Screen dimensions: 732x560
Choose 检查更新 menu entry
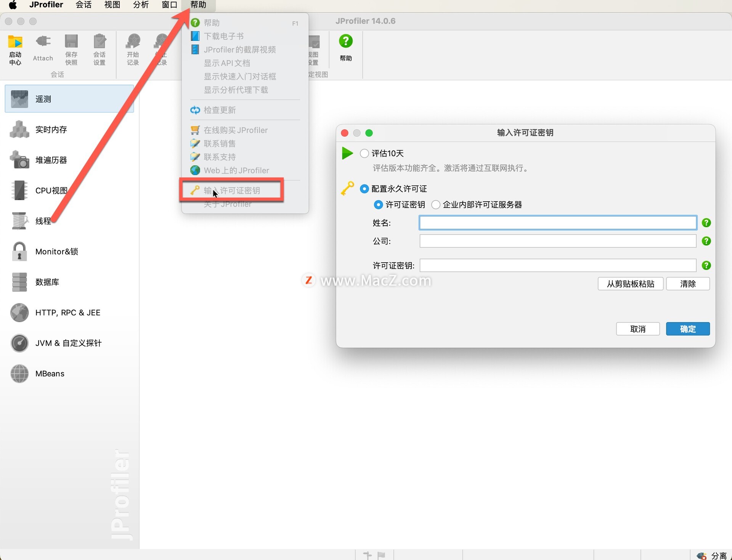pyautogui.click(x=245, y=110)
